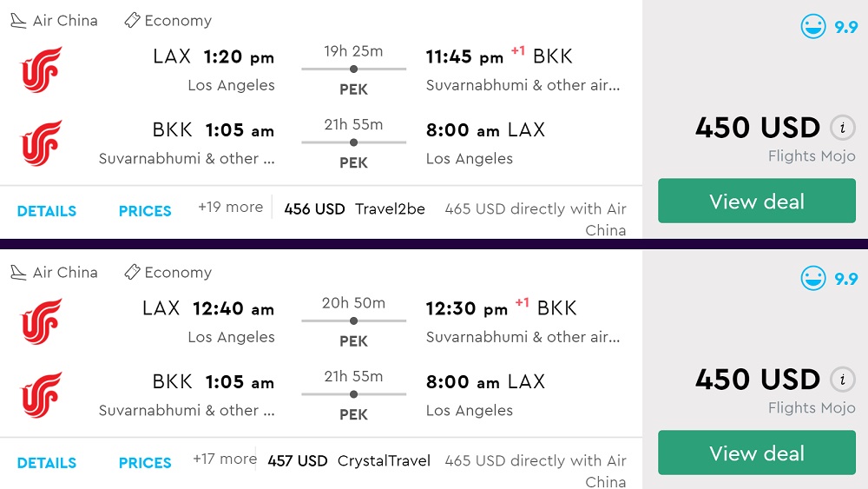The width and height of the screenshot is (868, 489).
Task: Click Air China logo for 12:40 am departure
Action: pyautogui.click(x=42, y=321)
